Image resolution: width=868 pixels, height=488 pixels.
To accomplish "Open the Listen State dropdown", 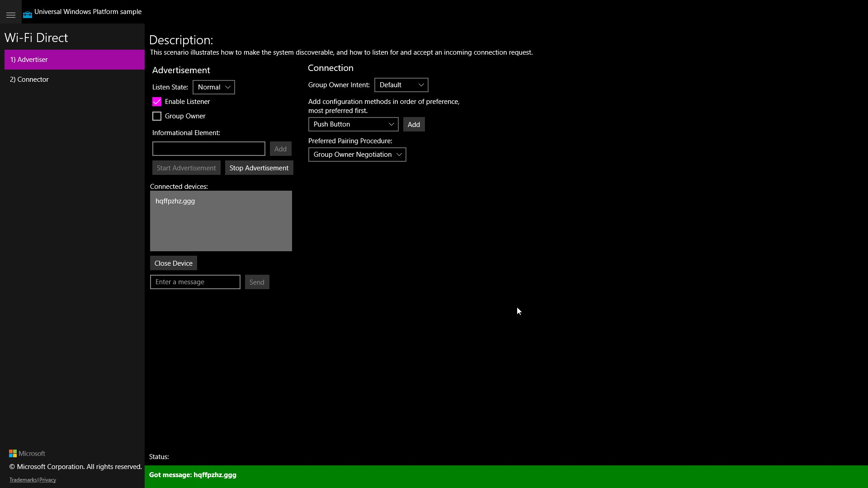I will pos(214,87).
